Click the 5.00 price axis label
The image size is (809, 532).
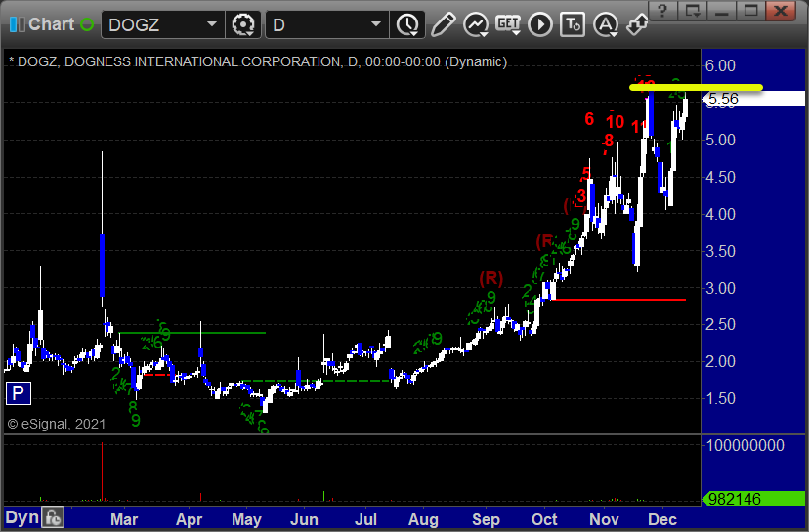pyautogui.click(x=720, y=140)
